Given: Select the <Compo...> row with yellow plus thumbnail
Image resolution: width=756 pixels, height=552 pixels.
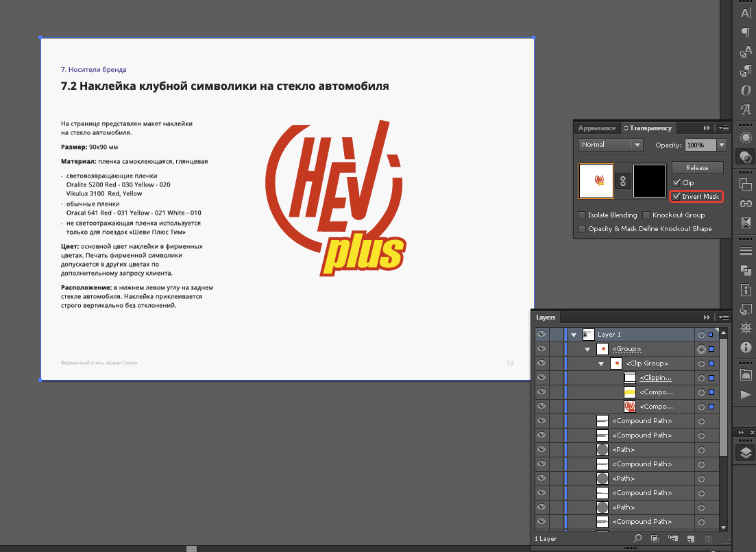Looking at the screenshot, I should tap(626, 392).
